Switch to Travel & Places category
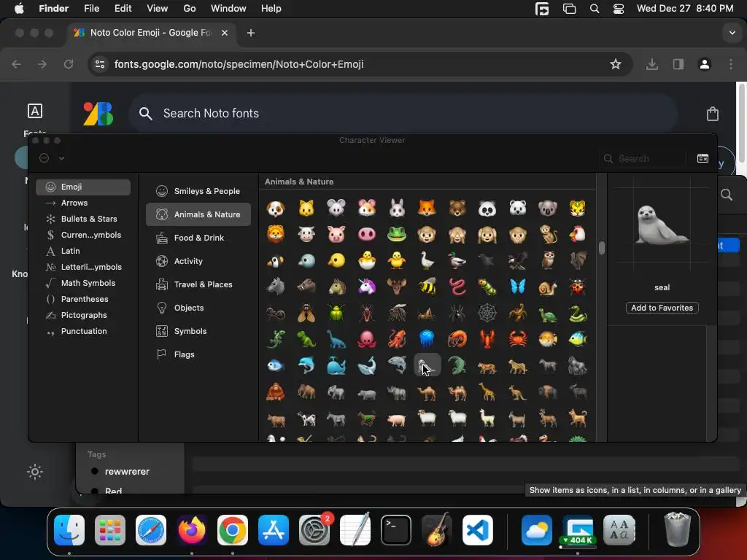 click(198, 284)
